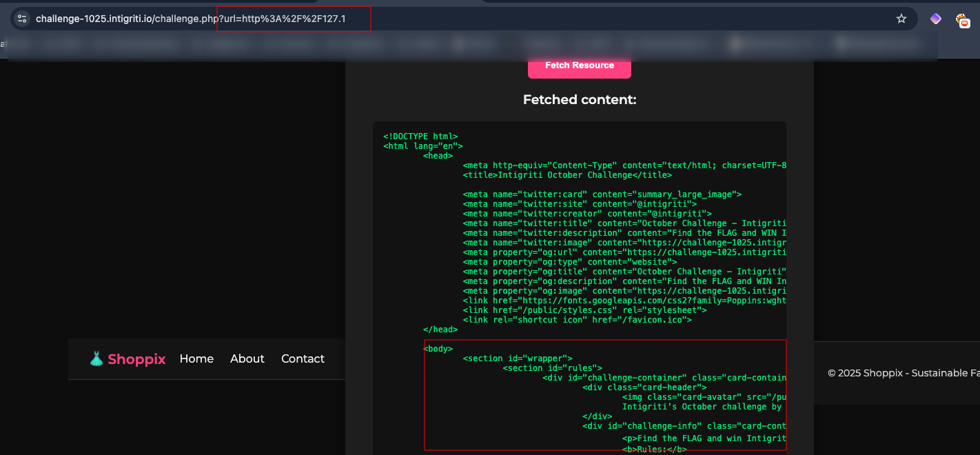The height and width of the screenshot is (455, 980).
Task: Go to the Home nav item
Action: coord(196,358)
